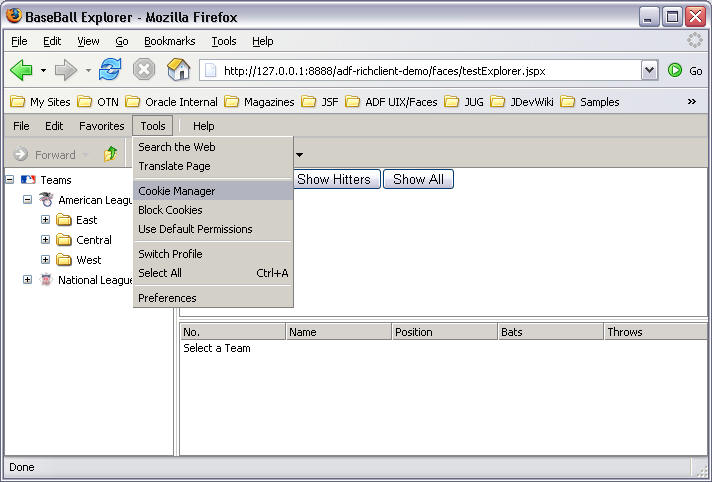Click the American League logo icon

pos(46,199)
